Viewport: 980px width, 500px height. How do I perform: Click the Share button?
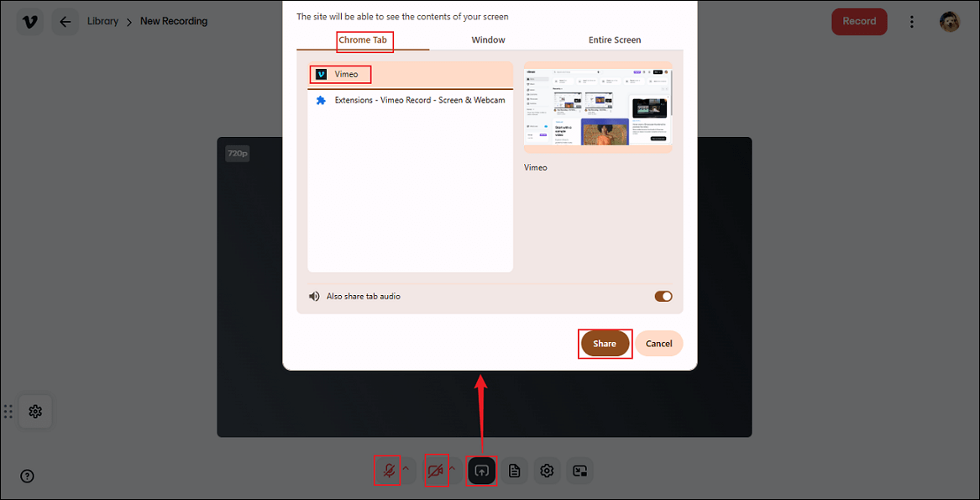click(x=605, y=343)
